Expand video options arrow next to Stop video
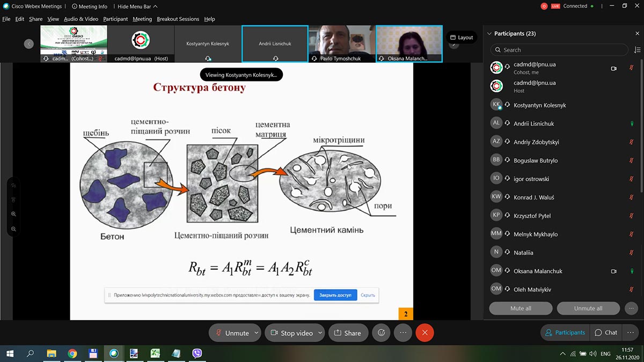The image size is (644, 362). [320, 333]
